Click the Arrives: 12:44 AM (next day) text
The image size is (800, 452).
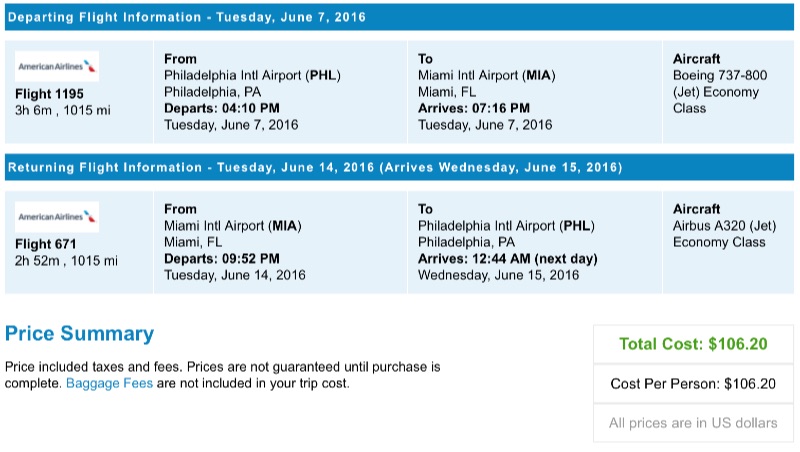point(507,259)
